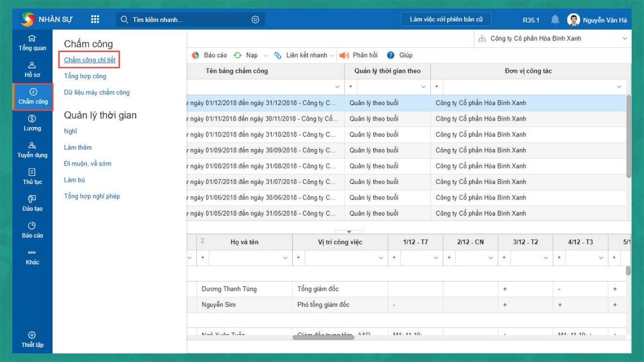Open search settings gear icon
The image size is (644, 362).
click(255, 19)
